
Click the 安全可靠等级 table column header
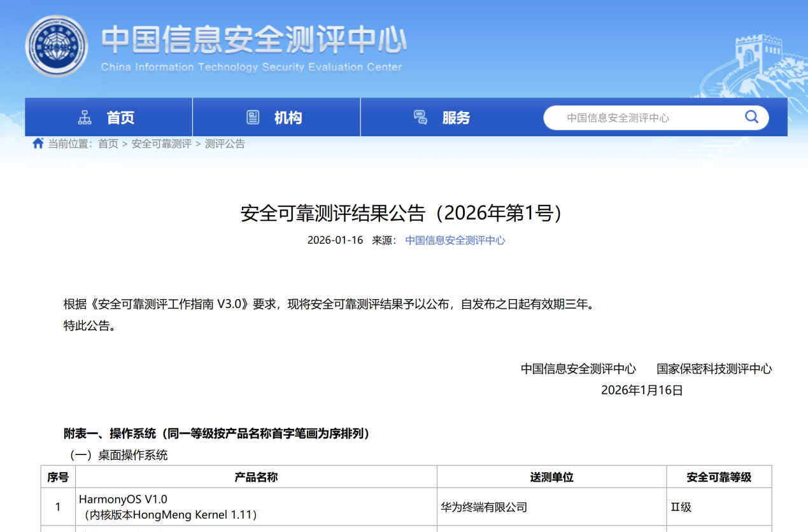(719, 477)
